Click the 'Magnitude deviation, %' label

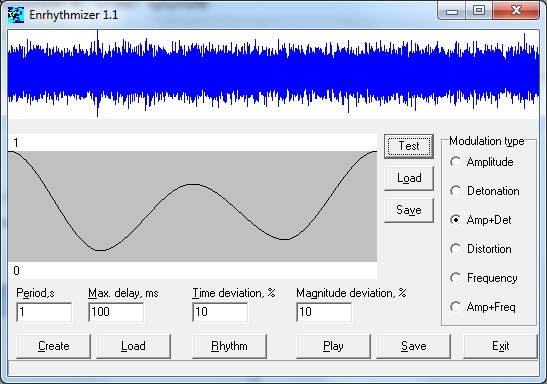(x=351, y=293)
